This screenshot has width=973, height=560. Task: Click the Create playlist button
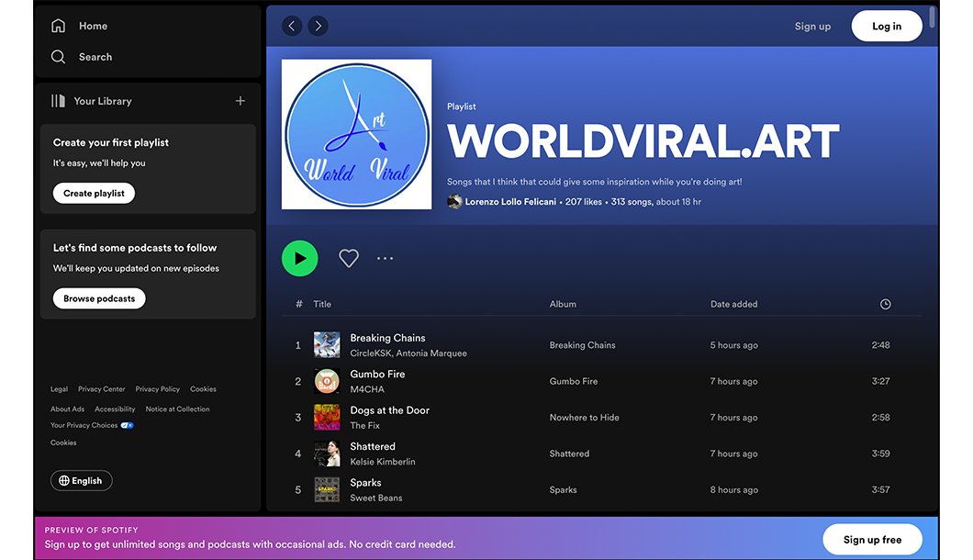coord(94,193)
